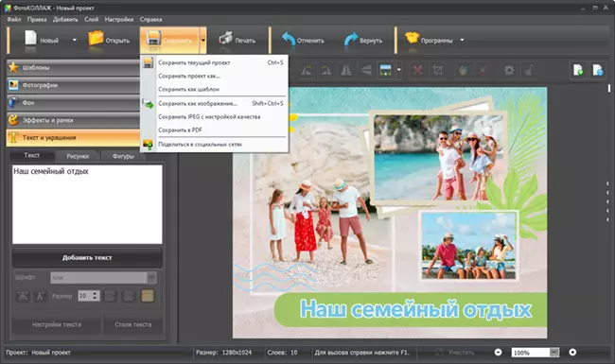
Task: Click the zoom out minus button
Action: 498,353
